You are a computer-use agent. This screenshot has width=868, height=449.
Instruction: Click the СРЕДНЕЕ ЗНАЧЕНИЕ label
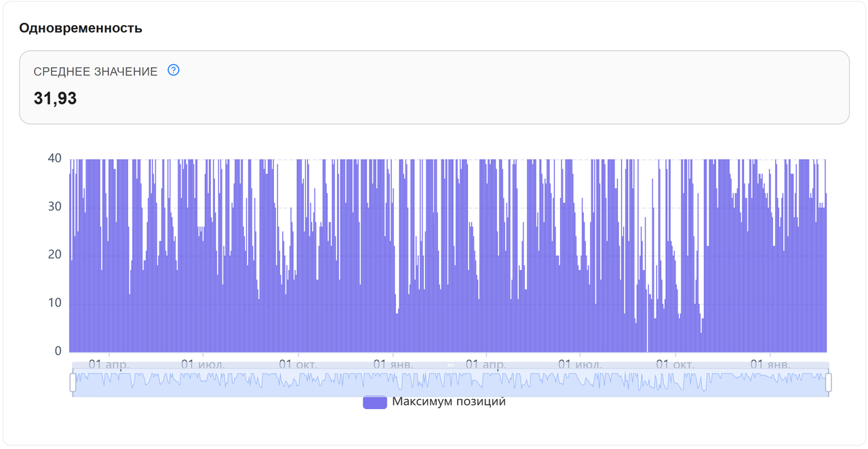[x=96, y=71]
